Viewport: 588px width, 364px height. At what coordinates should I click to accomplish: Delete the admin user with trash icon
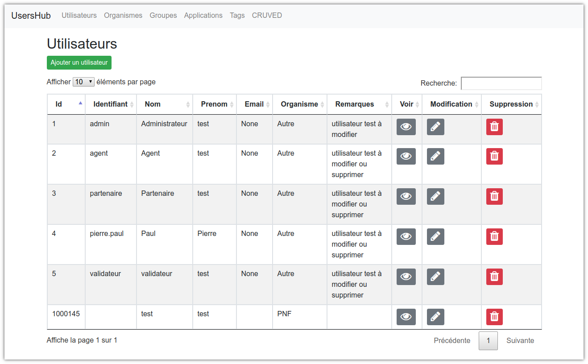click(494, 127)
